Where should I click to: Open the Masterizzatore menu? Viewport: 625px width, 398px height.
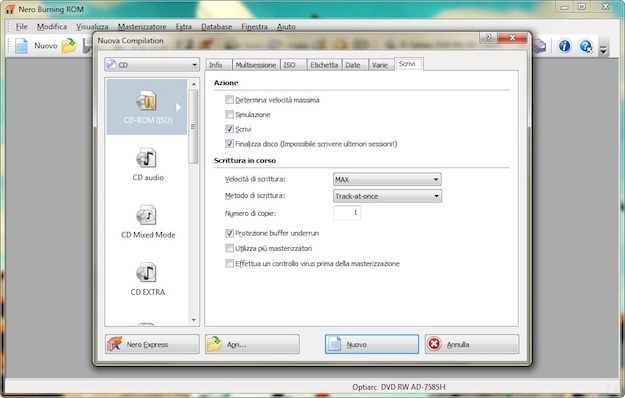[x=142, y=27]
